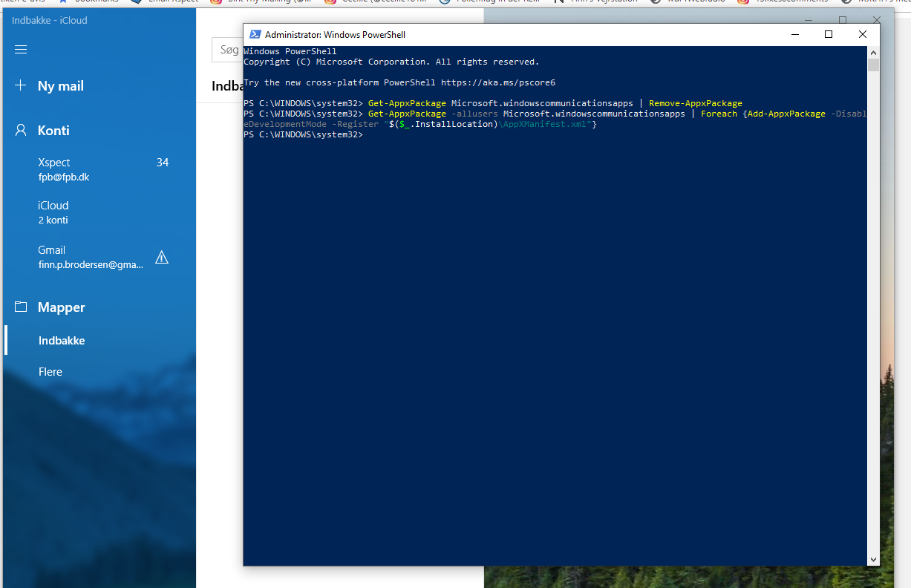Image resolution: width=911 pixels, height=588 pixels.
Task: Click the Gmail account warning triangle icon
Action: (x=162, y=258)
